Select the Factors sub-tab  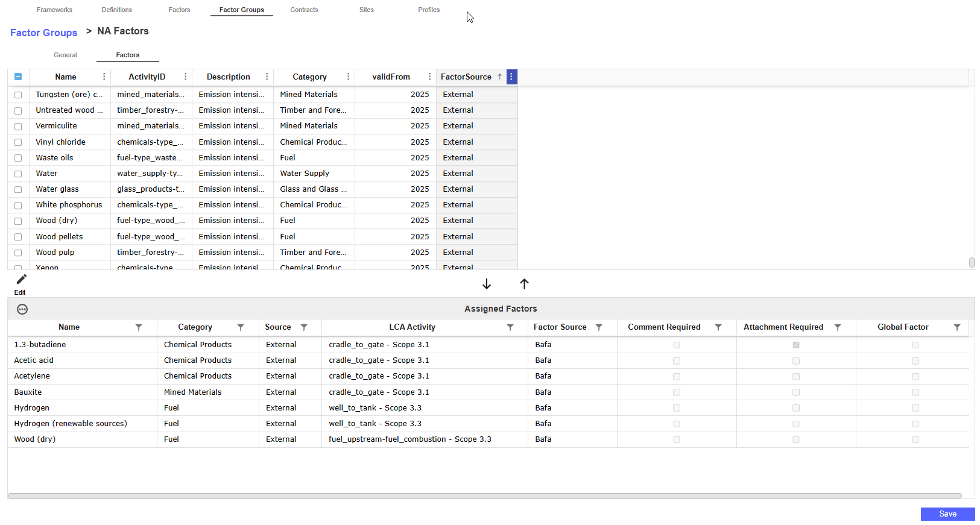128,55
